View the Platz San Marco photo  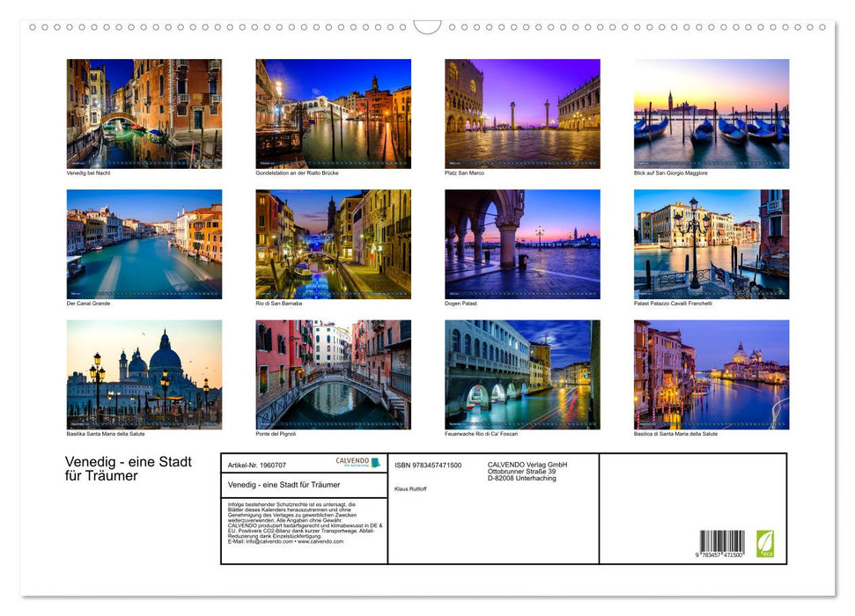click(522, 113)
